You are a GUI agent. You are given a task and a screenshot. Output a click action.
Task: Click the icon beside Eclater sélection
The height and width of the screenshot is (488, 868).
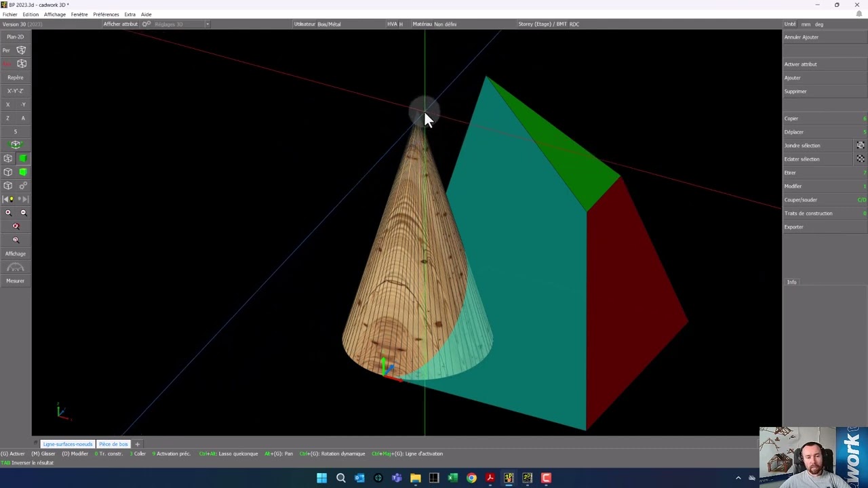click(x=861, y=159)
